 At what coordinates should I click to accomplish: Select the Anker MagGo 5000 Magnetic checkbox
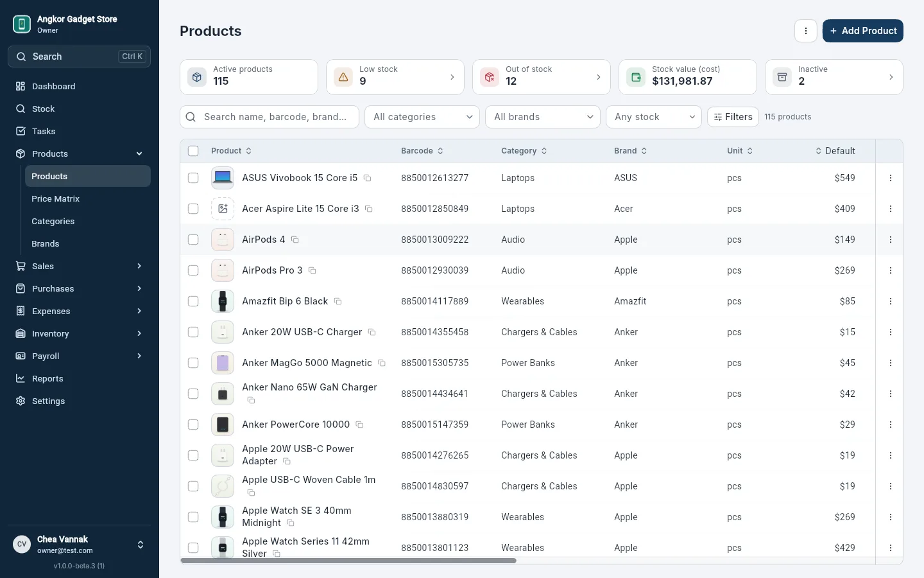tap(193, 363)
